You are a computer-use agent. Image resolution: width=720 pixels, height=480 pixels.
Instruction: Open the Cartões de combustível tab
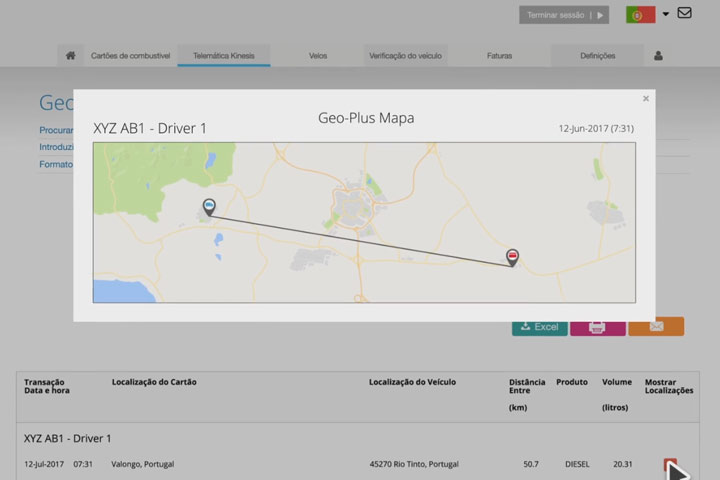[x=130, y=56]
